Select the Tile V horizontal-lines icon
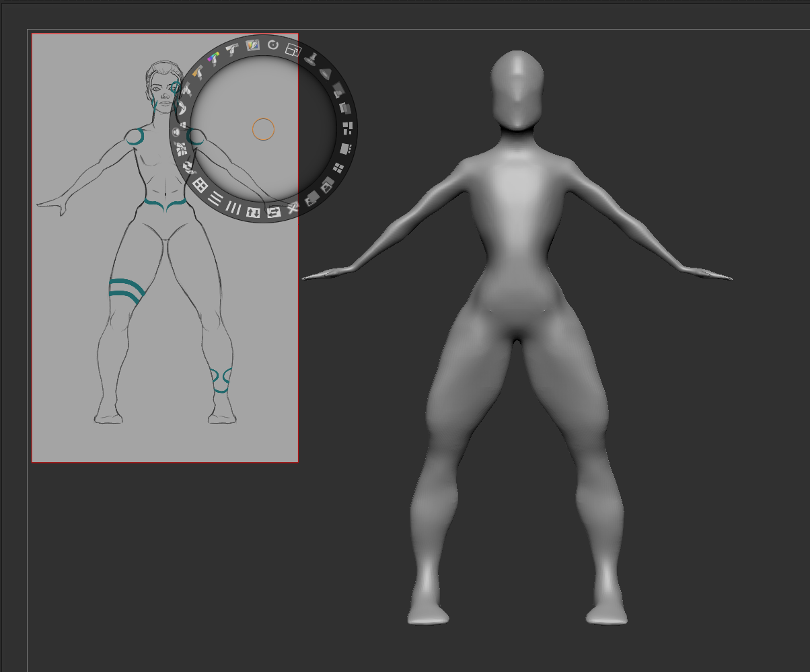Viewport: 810px width, 672px height. click(215, 198)
